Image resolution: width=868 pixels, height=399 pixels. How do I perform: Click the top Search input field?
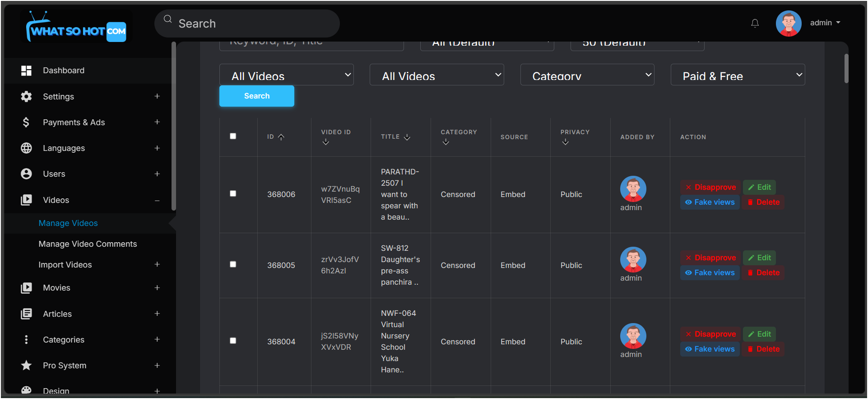pos(253,23)
